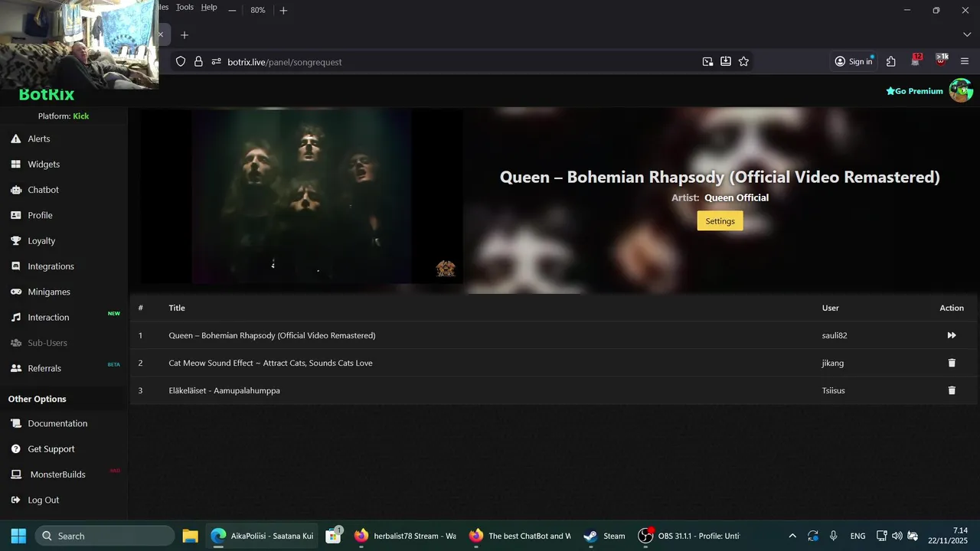Click user name sauli82 in the queue

pos(835,335)
